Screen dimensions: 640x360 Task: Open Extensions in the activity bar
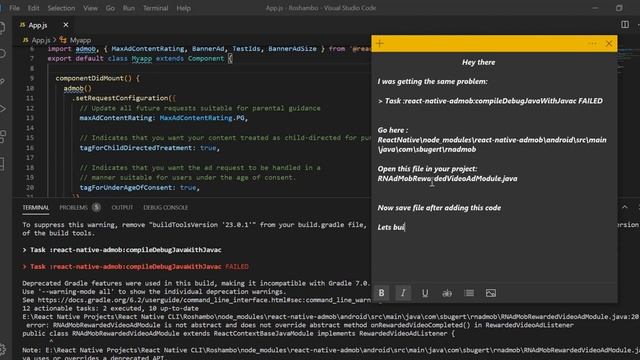pyautogui.click(x=2, y=136)
